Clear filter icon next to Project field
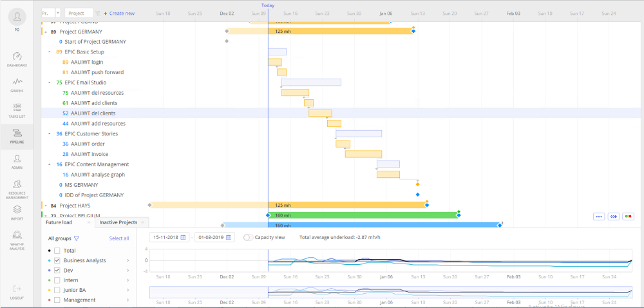The height and width of the screenshot is (308, 644). (x=98, y=13)
